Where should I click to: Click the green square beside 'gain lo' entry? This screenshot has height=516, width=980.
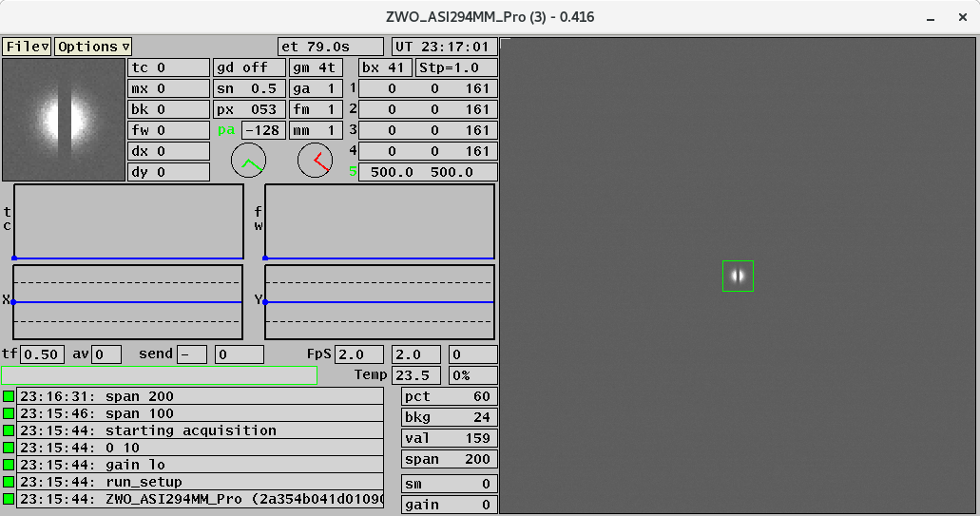pyautogui.click(x=9, y=465)
